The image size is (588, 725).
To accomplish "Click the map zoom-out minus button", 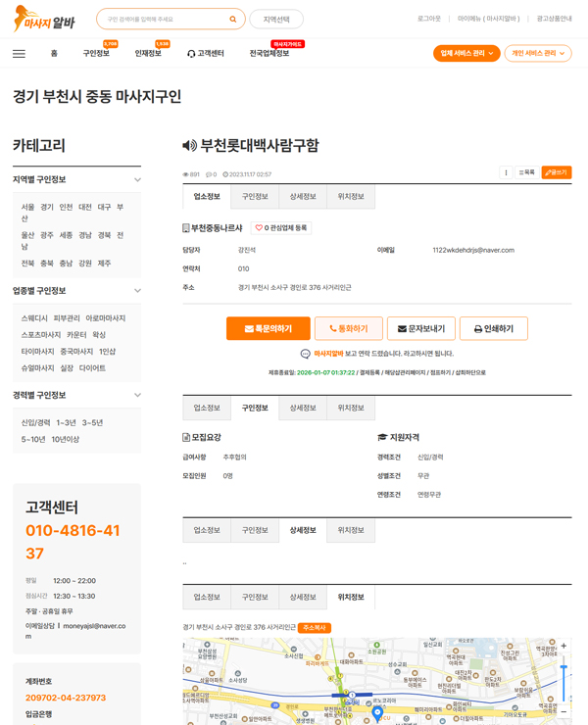I will [x=563, y=711].
